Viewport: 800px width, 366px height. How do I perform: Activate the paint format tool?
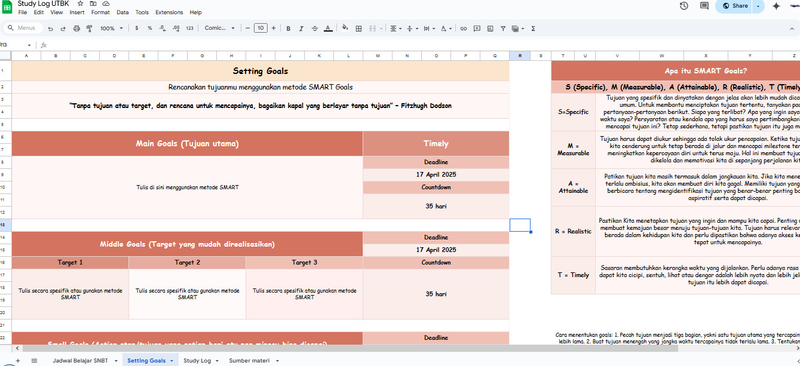tap(89, 29)
